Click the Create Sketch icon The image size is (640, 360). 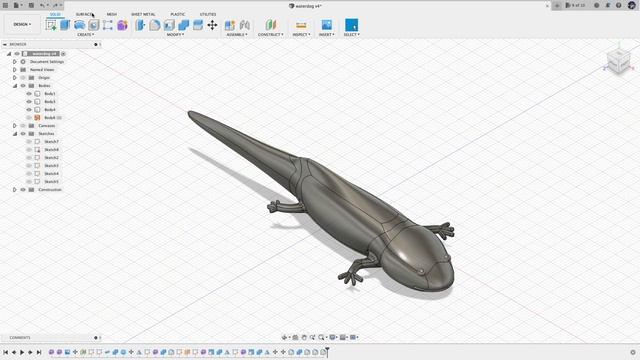tap(51, 25)
